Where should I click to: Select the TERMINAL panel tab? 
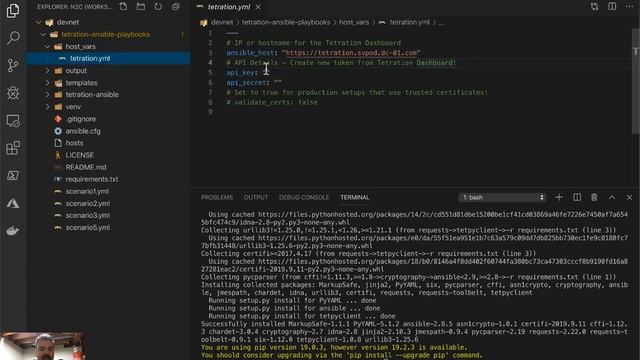[355, 198]
